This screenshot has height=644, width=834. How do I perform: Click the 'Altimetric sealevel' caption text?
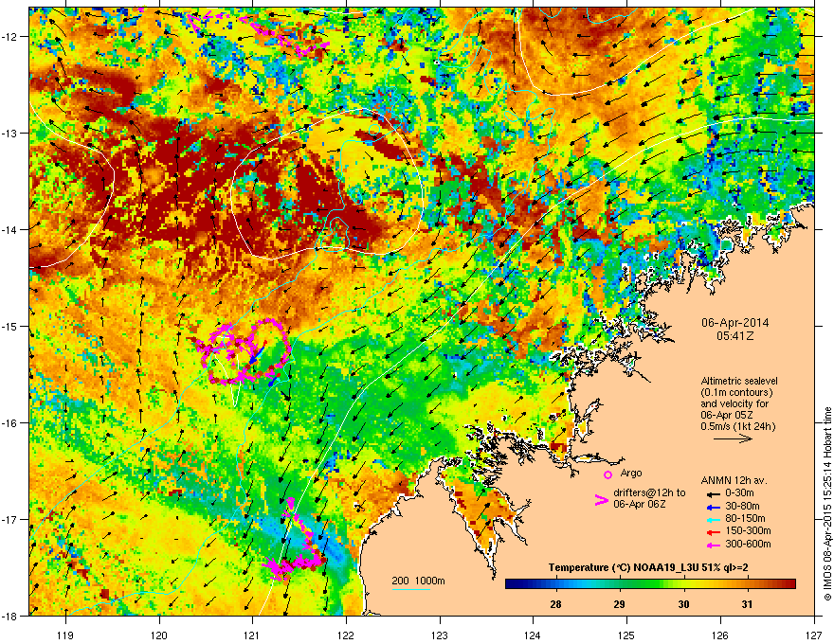pyautogui.click(x=739, y=381)
